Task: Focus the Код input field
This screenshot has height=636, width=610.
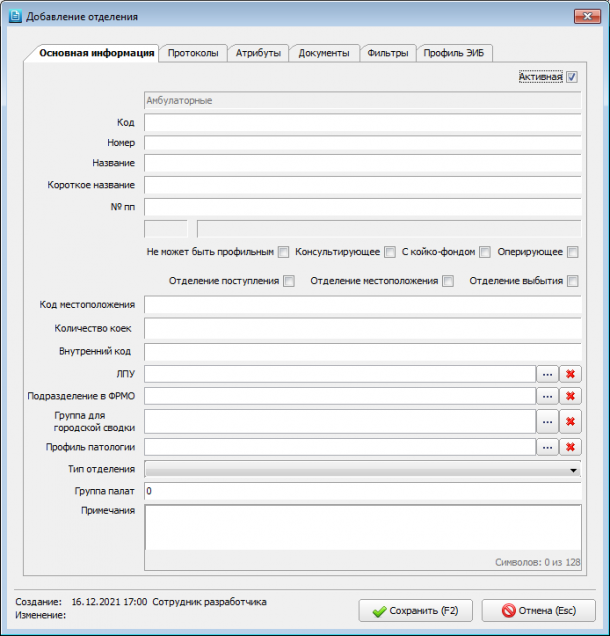Action: [x=363, y=122]
